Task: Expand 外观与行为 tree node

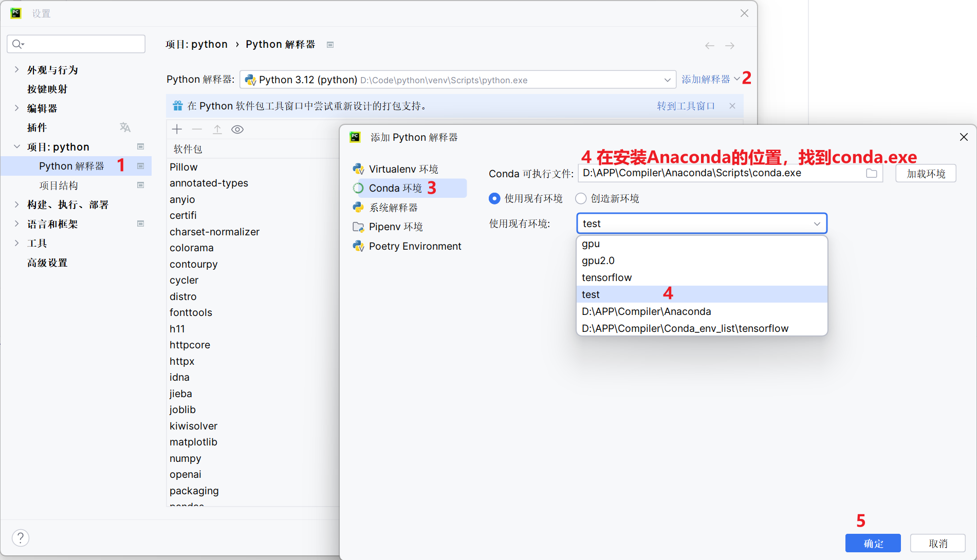Action: 16,69
